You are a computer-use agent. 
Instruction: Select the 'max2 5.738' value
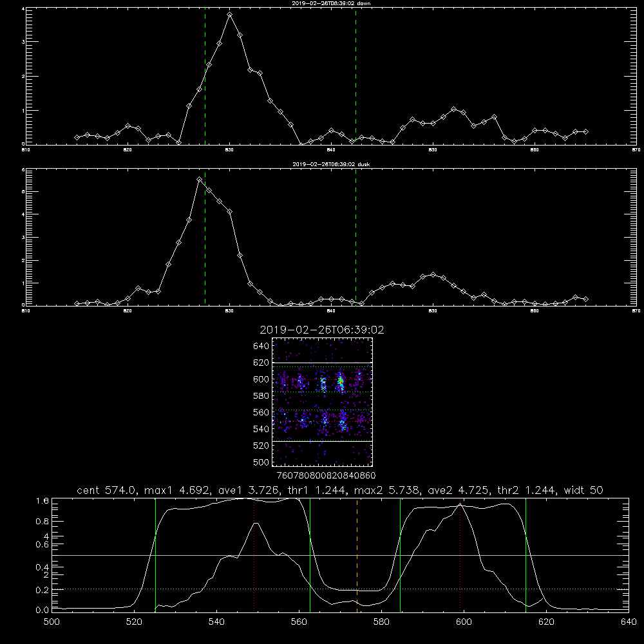[x=387, y=490]
